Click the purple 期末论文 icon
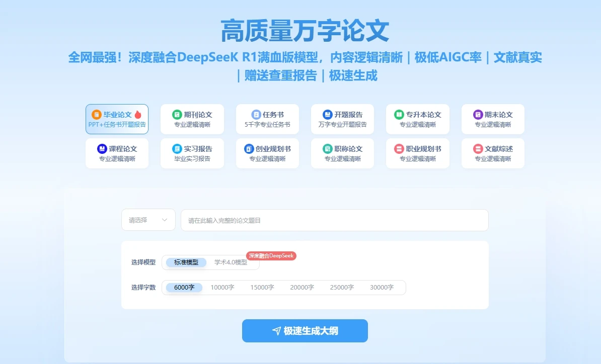 click(x=478, y=115)
